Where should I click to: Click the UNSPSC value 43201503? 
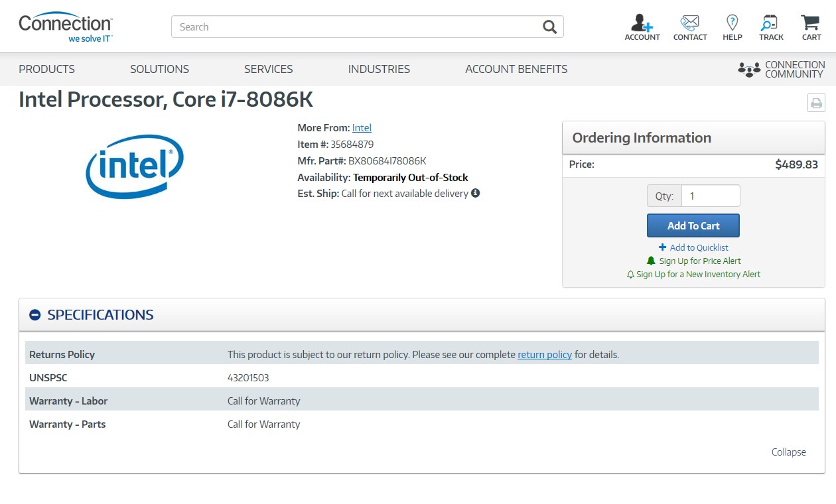pyautogui.click(x=248, y=378)
